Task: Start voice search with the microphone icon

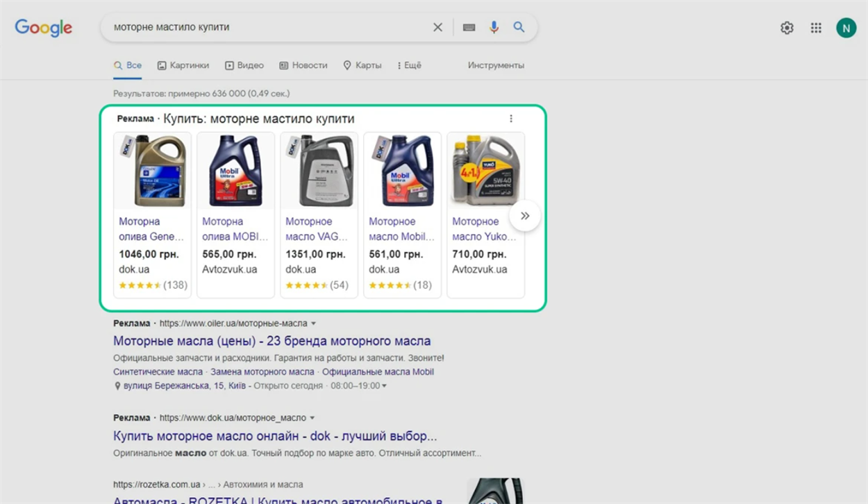Action: 494,27
